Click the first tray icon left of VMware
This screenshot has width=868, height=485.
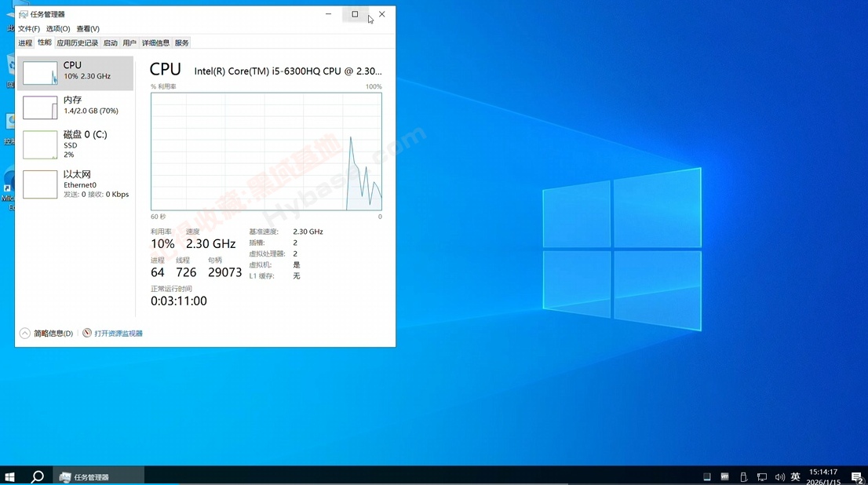[707, 476]
